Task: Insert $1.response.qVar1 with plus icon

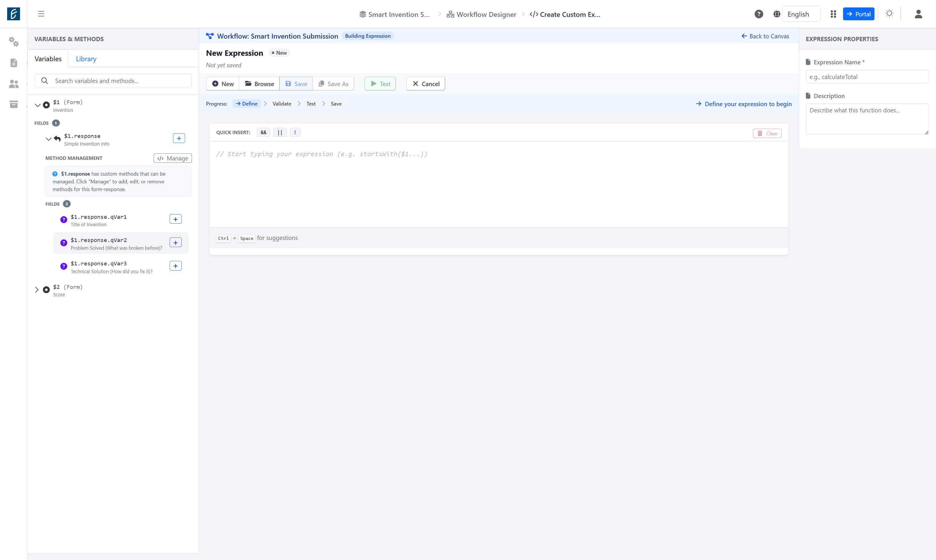Action: 176,219
